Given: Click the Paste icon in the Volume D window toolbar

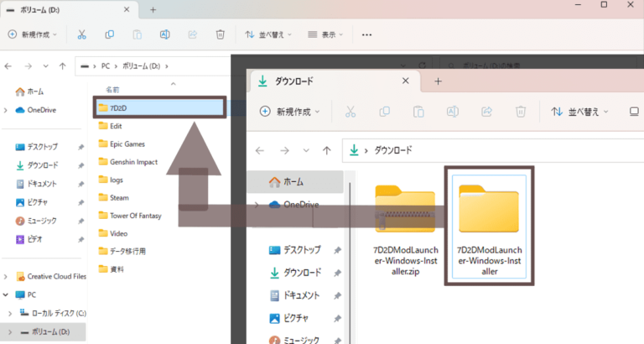Looking at the screenshot, I should click(x=138, y=34).
